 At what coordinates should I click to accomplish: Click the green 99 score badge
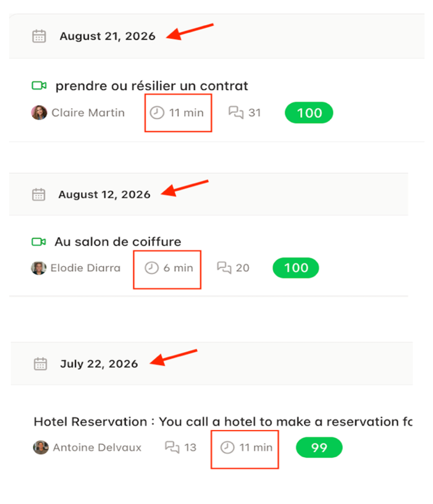[319, 447]
